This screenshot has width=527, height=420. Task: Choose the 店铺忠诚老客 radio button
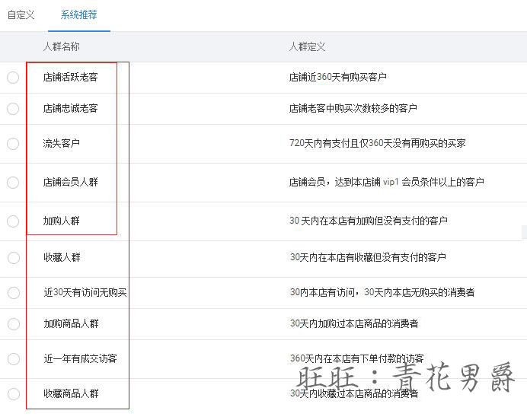(13, 109)
